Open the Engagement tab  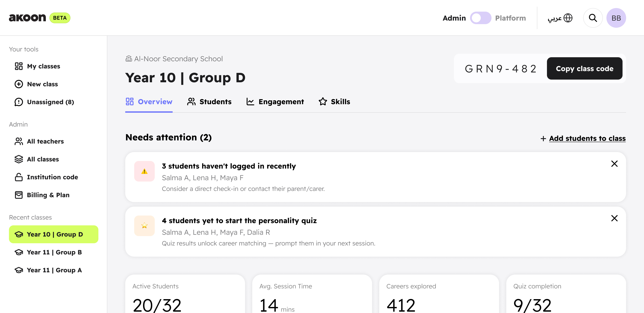[275, 102]
